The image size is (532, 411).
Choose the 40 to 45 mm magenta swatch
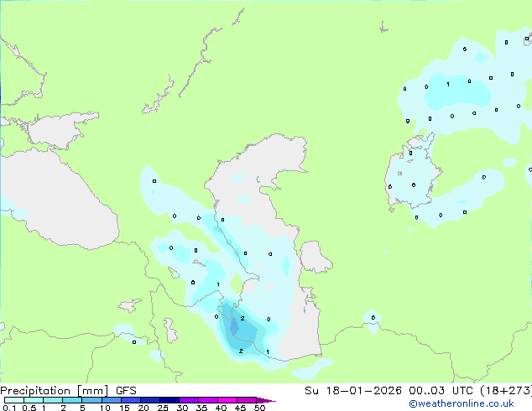[227, 400]
